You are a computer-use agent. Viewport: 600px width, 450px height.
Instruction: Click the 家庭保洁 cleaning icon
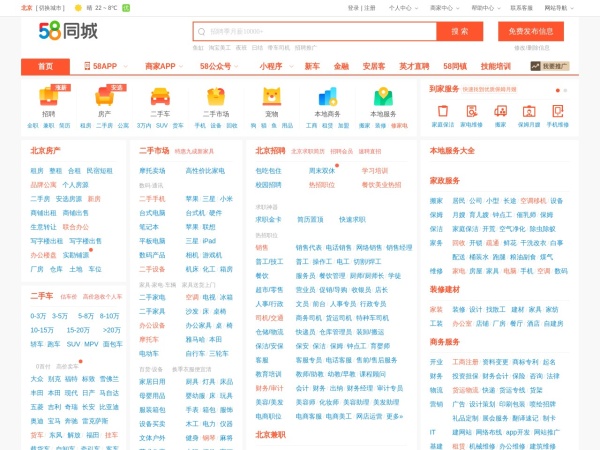(x=442, y=111)
